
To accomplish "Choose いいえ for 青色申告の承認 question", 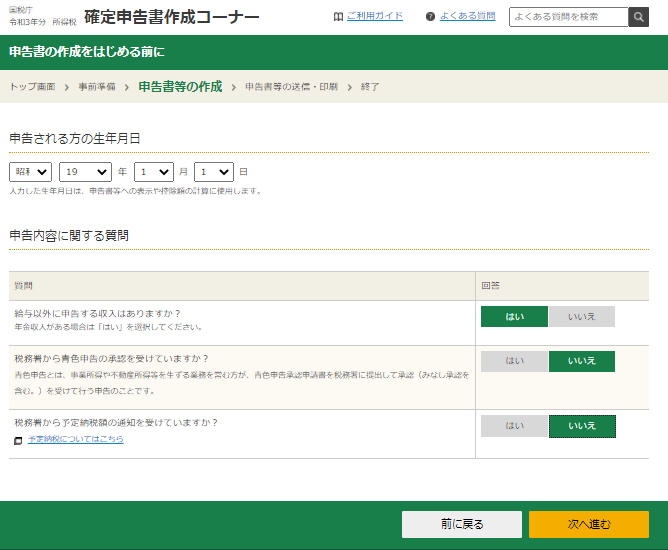I will pos(581,361).
